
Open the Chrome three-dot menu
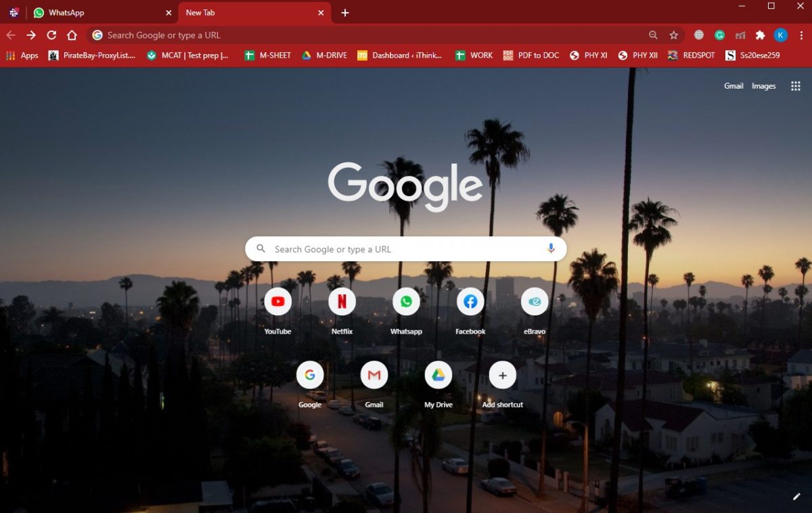800,35
